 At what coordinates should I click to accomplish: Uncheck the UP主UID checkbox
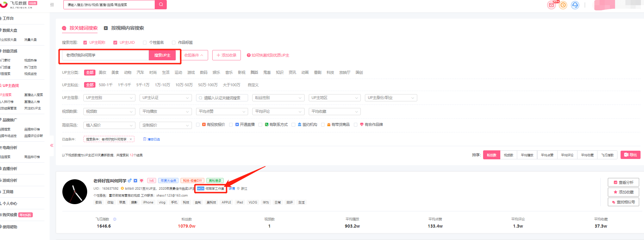[115, 43]
